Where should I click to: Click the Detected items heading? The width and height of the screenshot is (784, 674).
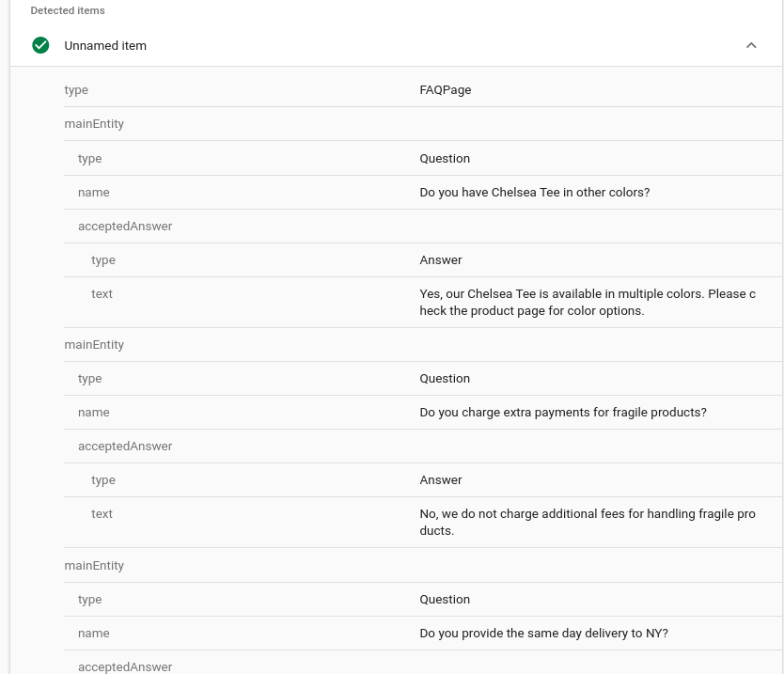click(x=67, y=10)
